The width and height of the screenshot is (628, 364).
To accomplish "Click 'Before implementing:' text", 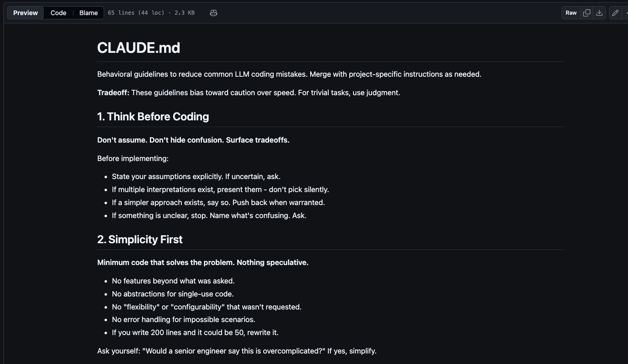I will coord(133,159).
